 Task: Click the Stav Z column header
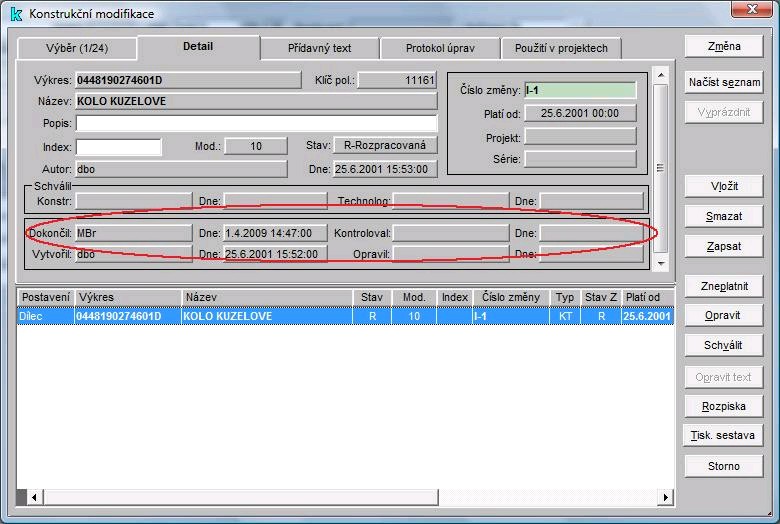pos(601,297)
